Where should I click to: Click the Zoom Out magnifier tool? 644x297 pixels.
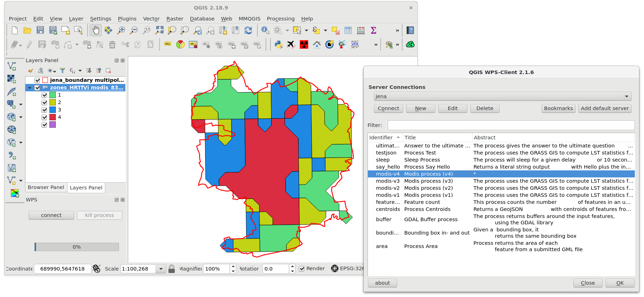(134, 30)
